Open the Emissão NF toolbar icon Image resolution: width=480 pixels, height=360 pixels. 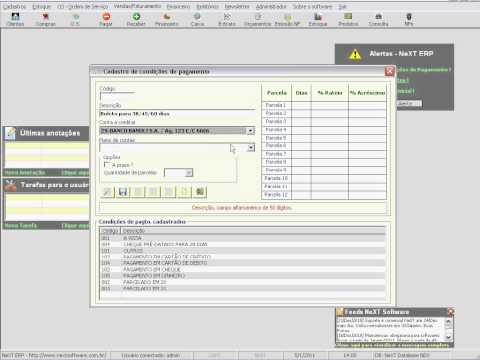click(x=288, y=19)
